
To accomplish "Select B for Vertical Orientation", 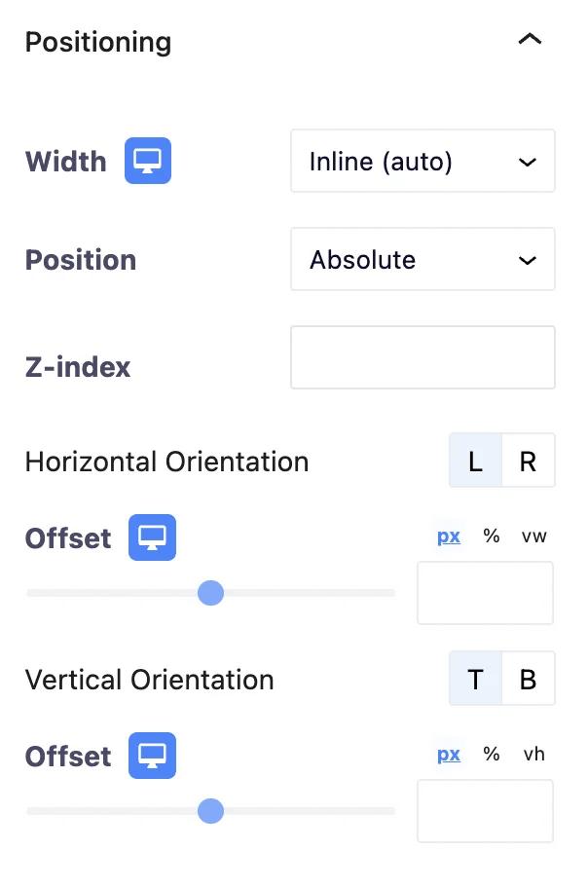I will click(528, 679).
